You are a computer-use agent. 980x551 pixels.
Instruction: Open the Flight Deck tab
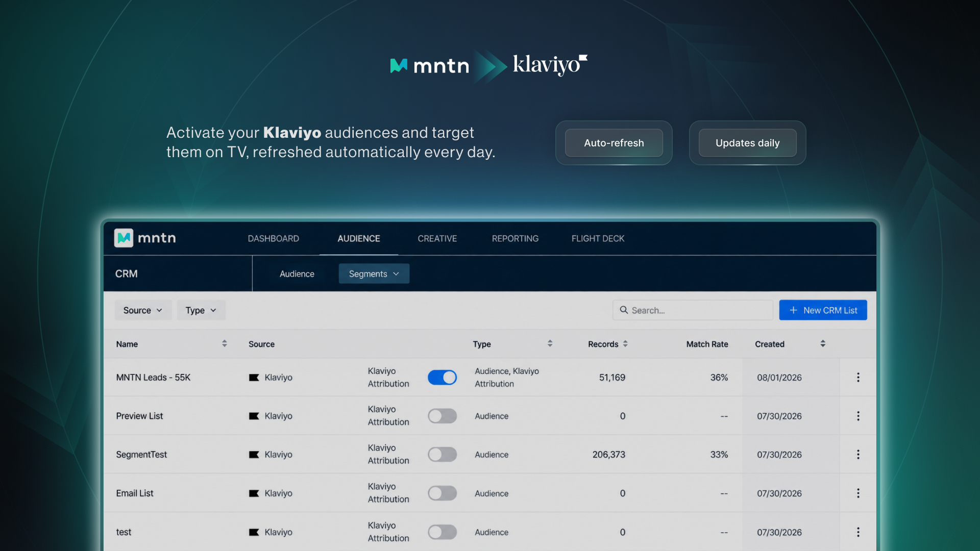598,238
